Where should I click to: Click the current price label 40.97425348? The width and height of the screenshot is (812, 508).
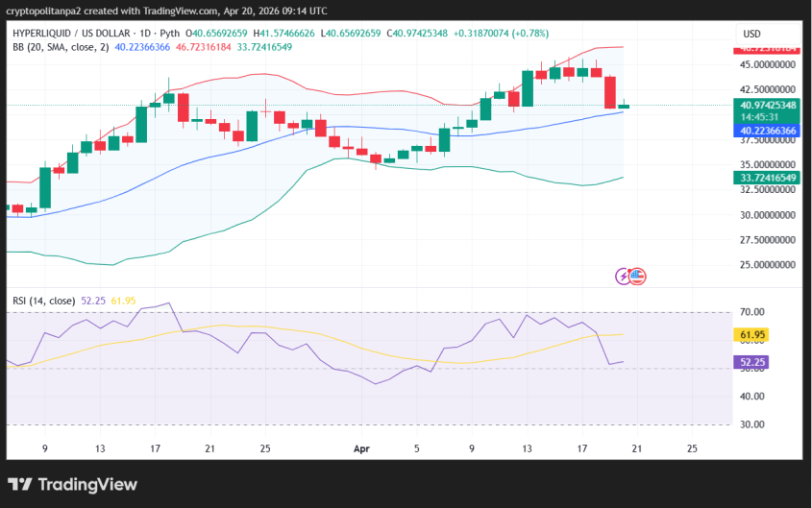coord(769,105)
